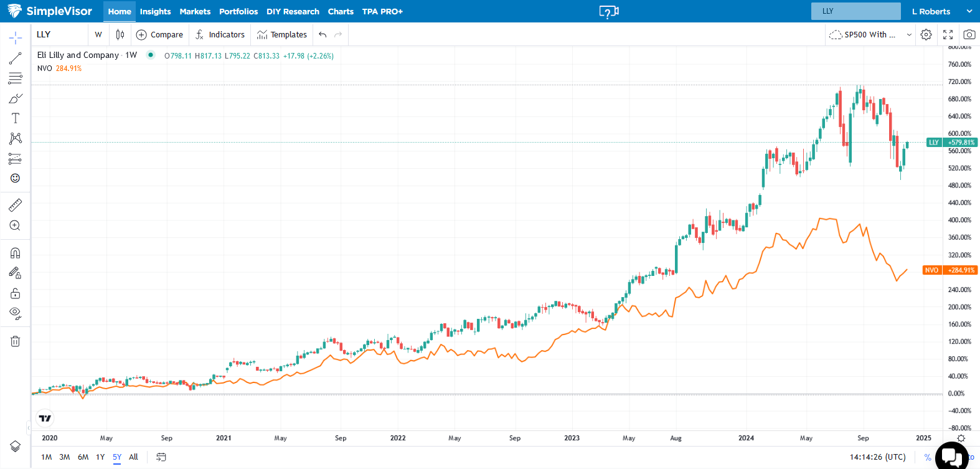Open the Fibonacci and Gann tools

pos(16,78)
